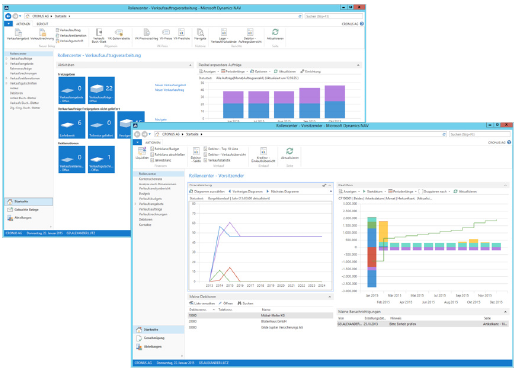Open Anzeigen dropdown in back window chart

pos(209,71)
